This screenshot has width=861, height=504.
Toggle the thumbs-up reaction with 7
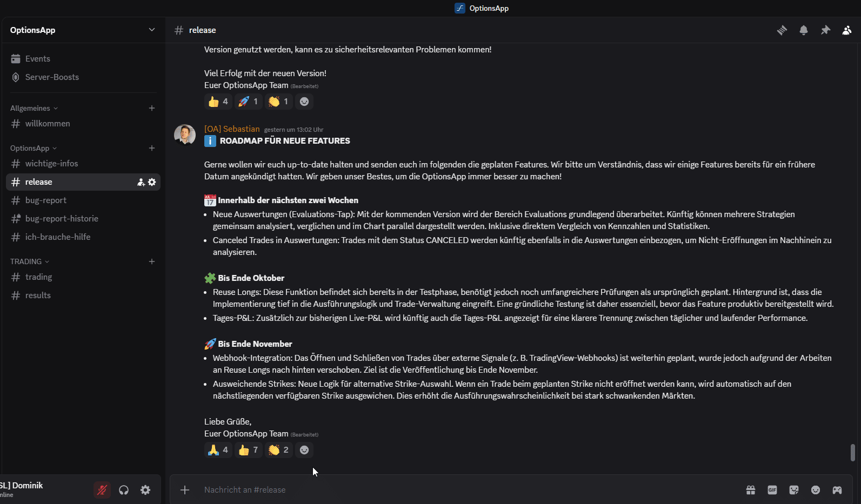point(248,450)
